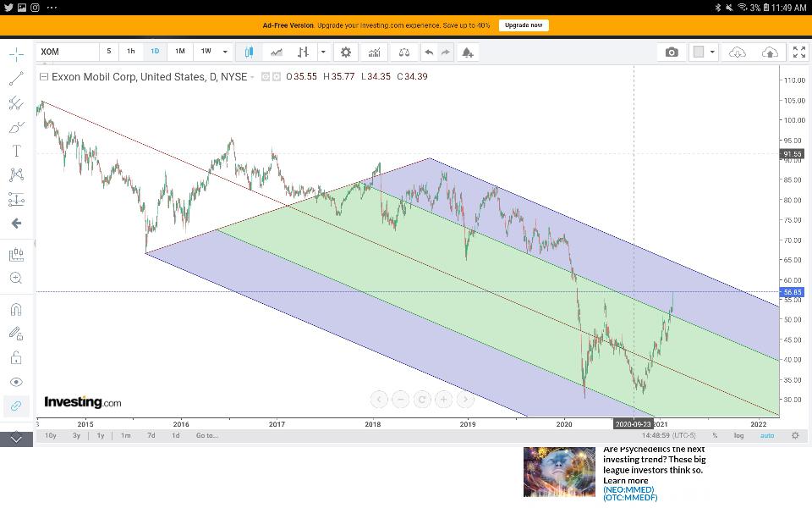Image resolution: width=812 pixels, height=508 pixels.
Task: Collapse the Exxon Mobil legend
Action: click(44, 77)
